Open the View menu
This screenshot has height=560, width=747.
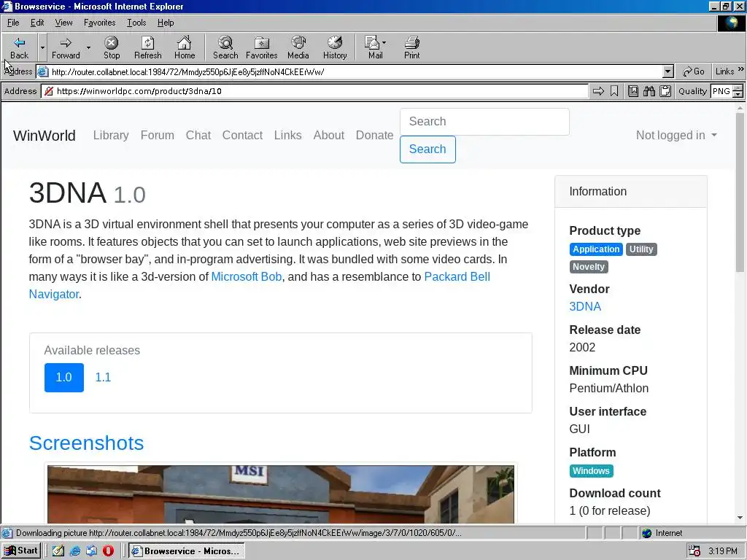(x=63, y=23)
